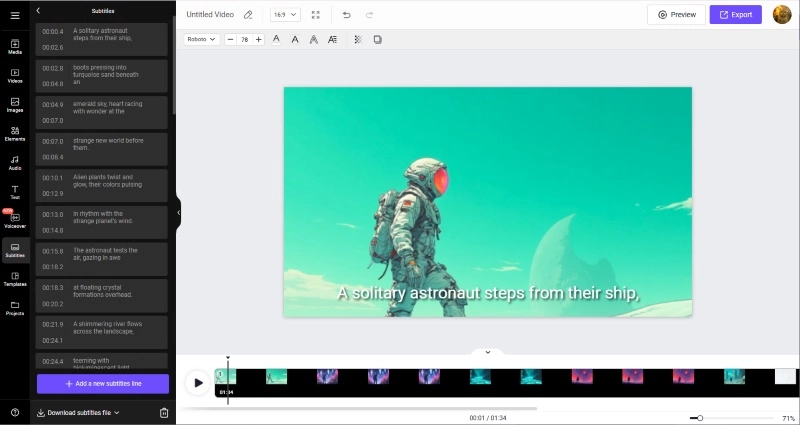Rename video using the pencil icon
The height and width of the screenshot is (425, 800).
pyautogui.click(x=248, y=15)
